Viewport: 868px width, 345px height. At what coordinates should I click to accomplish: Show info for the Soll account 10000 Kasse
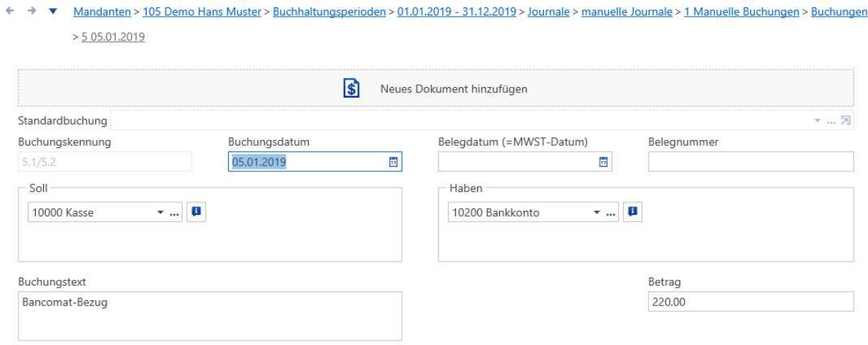tap(196, 212)
